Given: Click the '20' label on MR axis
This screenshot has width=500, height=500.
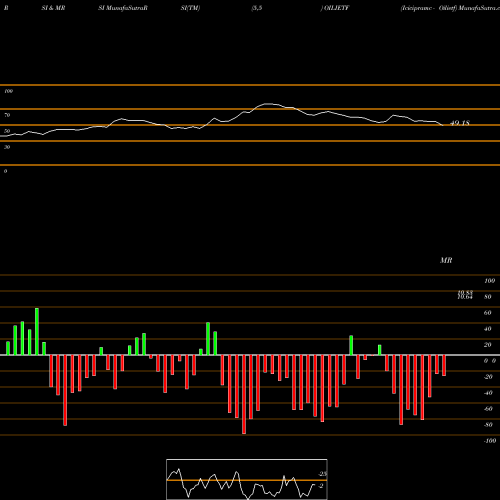Looking at the screenshot, I should [x=488, y=345].
